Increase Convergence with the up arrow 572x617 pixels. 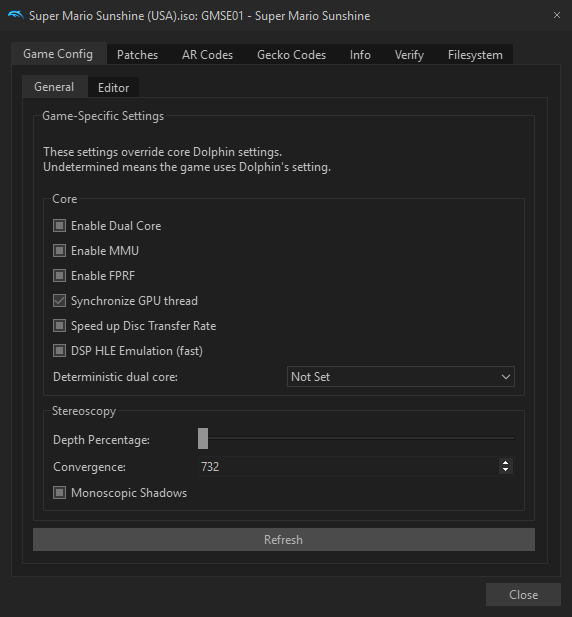(x=506, y=462)
